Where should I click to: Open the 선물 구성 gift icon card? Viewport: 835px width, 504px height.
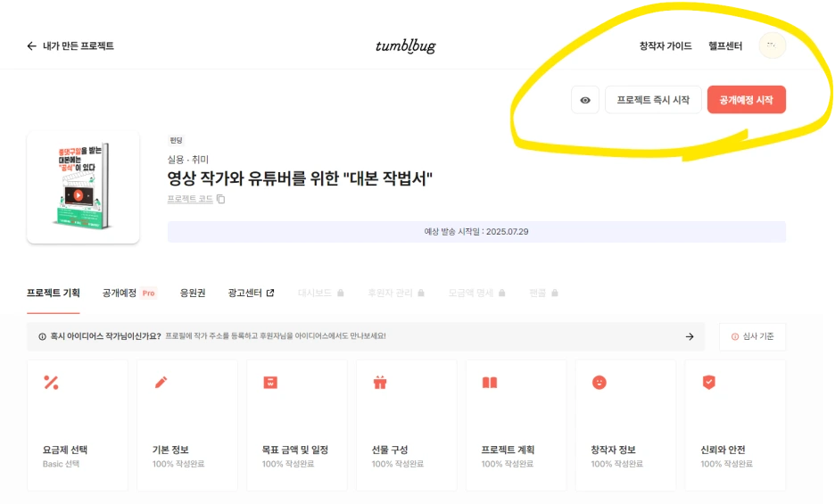[407, 426]
